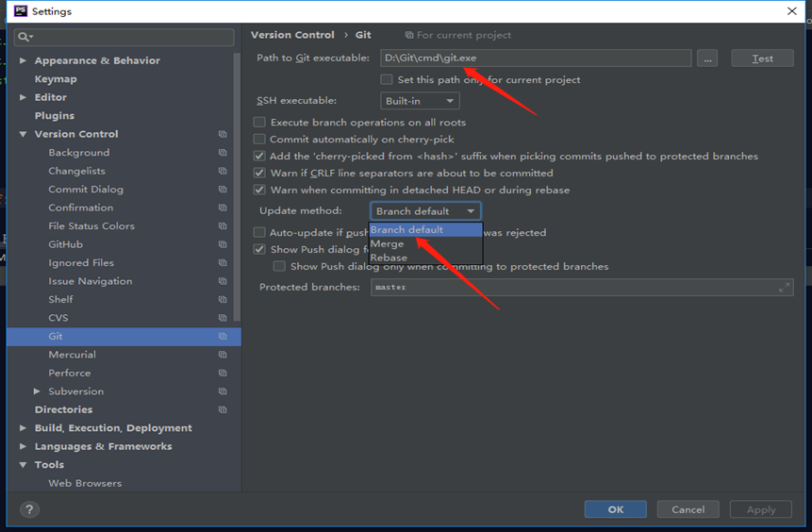Click the settings search input field
This screenshot has width=812, height=532.
point(124,37)
